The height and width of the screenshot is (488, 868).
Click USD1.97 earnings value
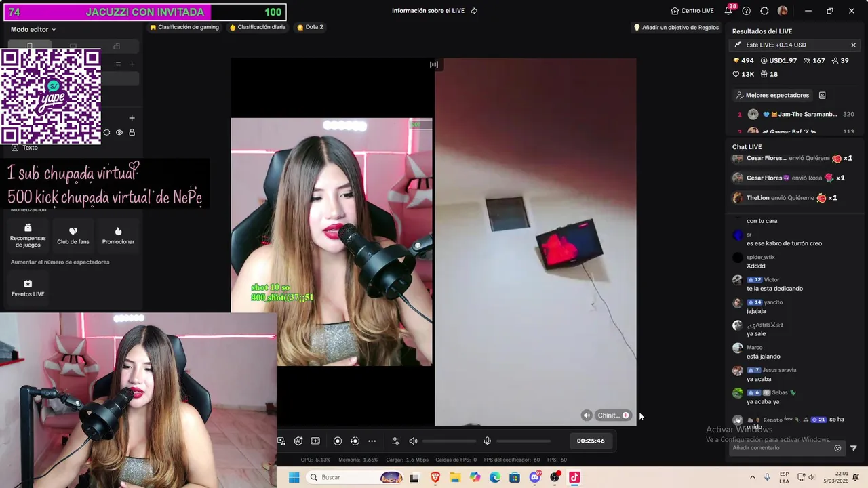pos(778,60)
